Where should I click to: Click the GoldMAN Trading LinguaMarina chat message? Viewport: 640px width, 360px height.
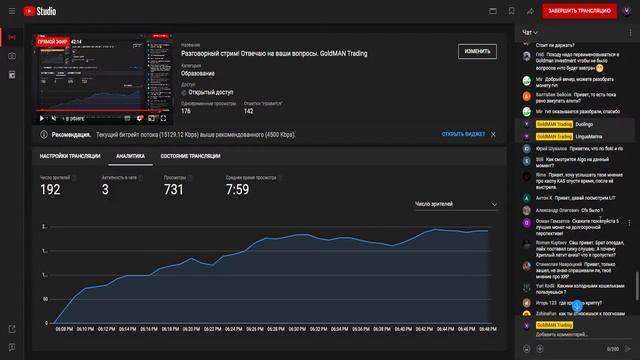tap(575, 137)
